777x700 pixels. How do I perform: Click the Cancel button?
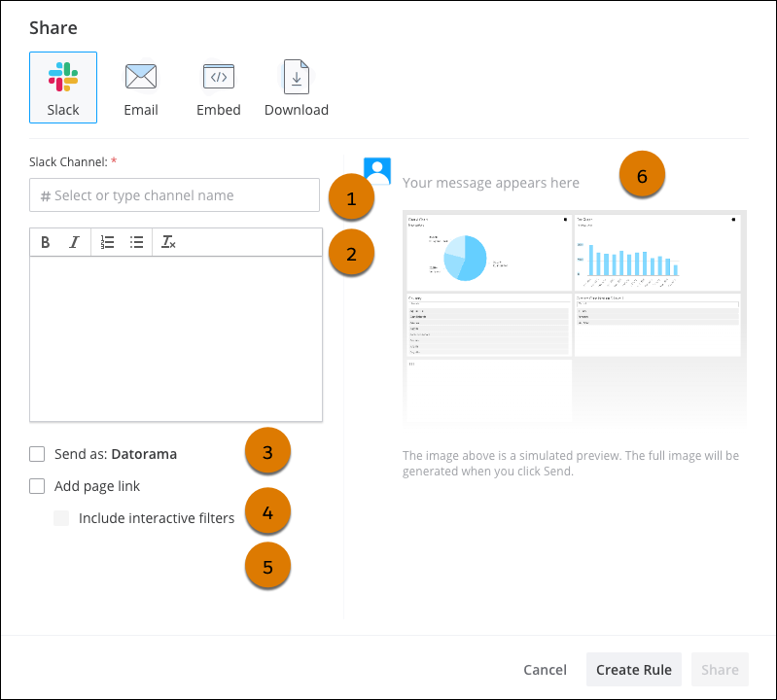[545, 670]
